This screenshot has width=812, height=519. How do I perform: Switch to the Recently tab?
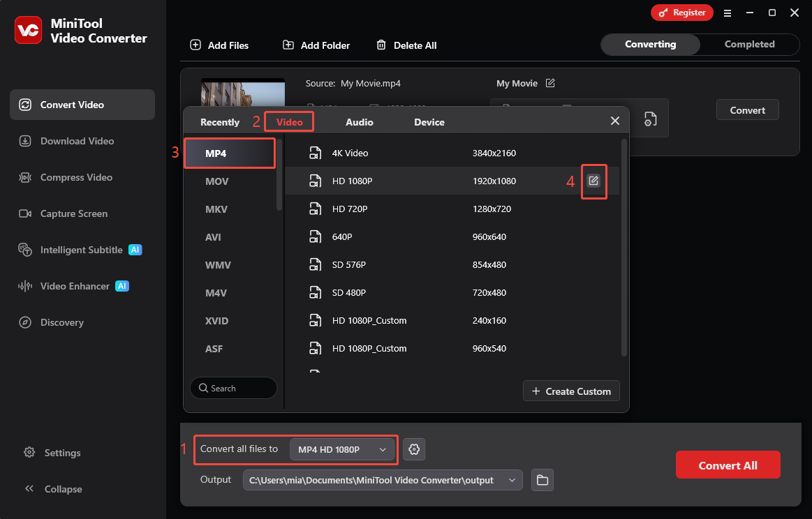(x=220, y=122)
